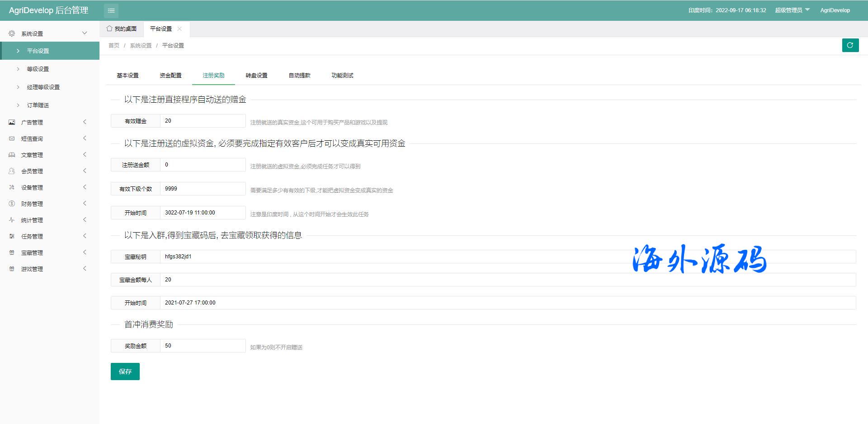Click the 会员管理 user icon
The height and width of the screenshot is (424, 868).
[x=12, y=171]
